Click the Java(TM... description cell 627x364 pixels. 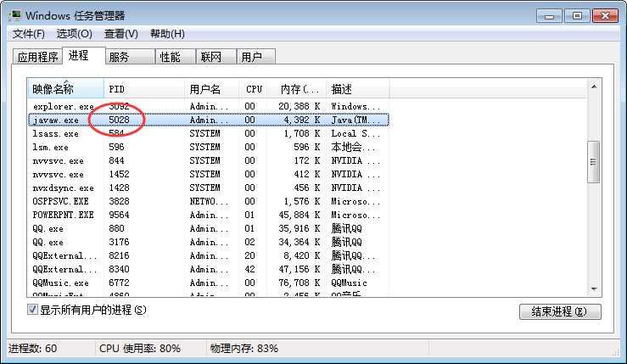coord(355,120)
